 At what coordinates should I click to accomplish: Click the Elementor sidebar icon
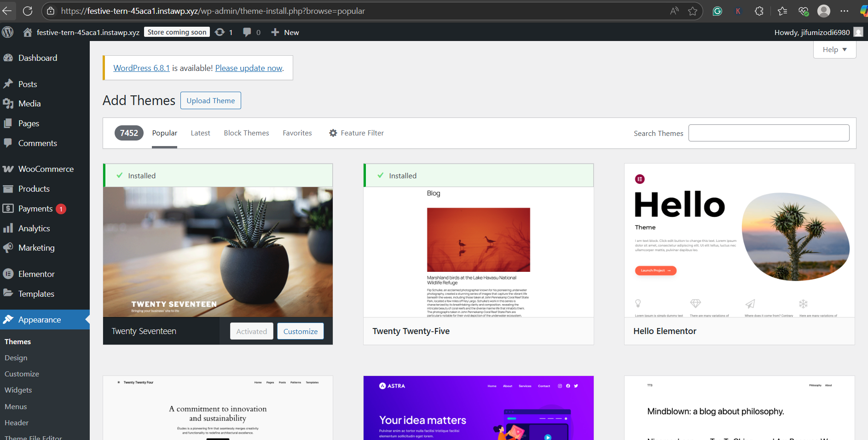pos(8,274)
